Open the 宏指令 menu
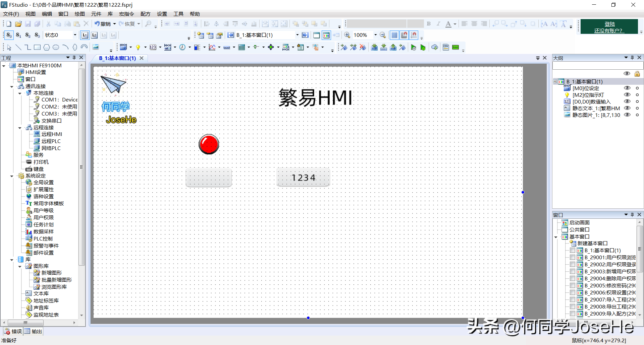This screenshot has height=345, width=644. point(126,14)
